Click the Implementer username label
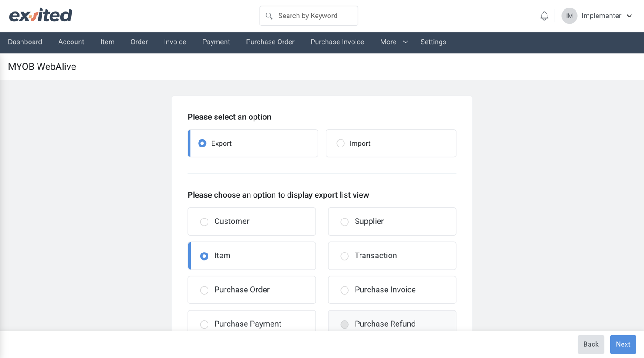 click(x=601, y=16)
